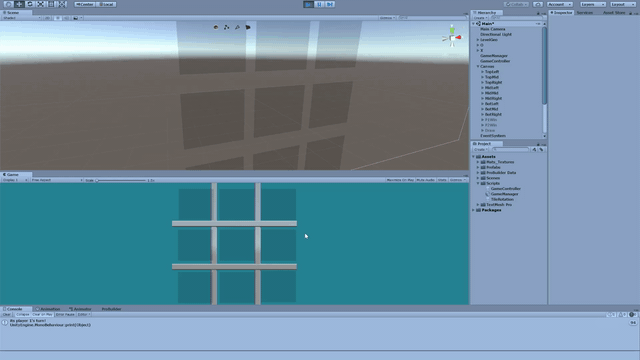Click the Project search field
The width and height of the screenshot is (640, 360).
[511, 150]
